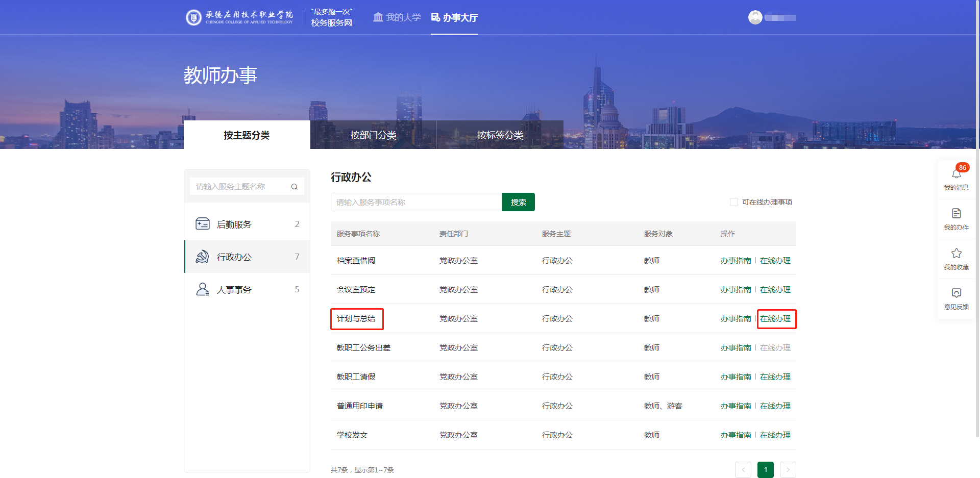Focus the 请输入服务事项名称 search field

point(416,202)
